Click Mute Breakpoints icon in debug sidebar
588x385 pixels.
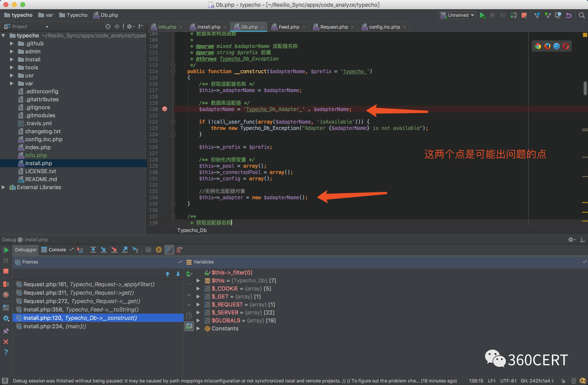[x=6, y=295]
